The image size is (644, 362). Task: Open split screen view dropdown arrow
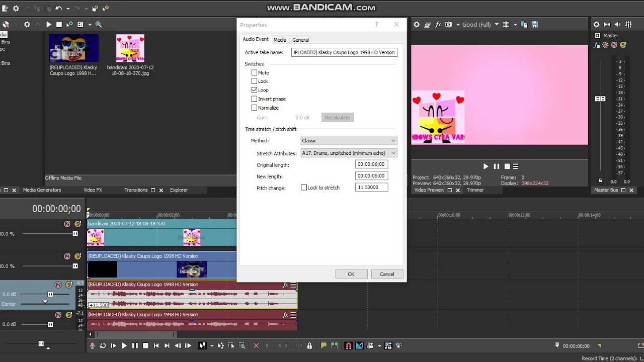click(x=457, y=24)
